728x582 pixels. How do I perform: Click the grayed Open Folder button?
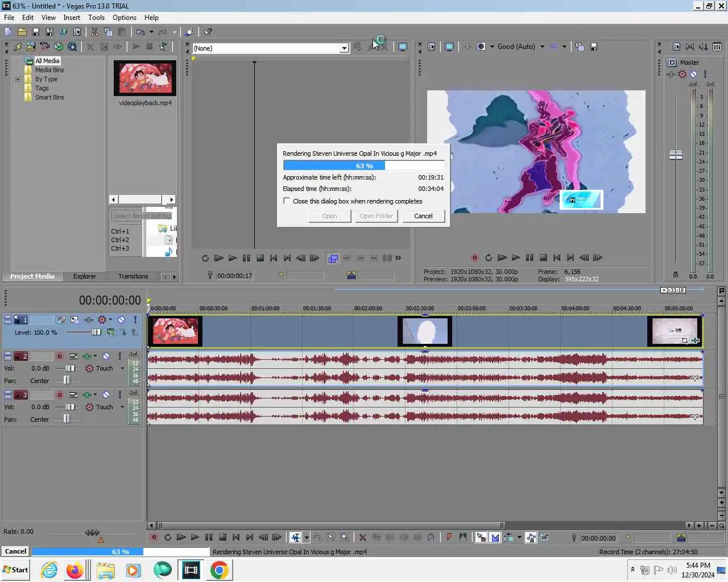[376, 216]
